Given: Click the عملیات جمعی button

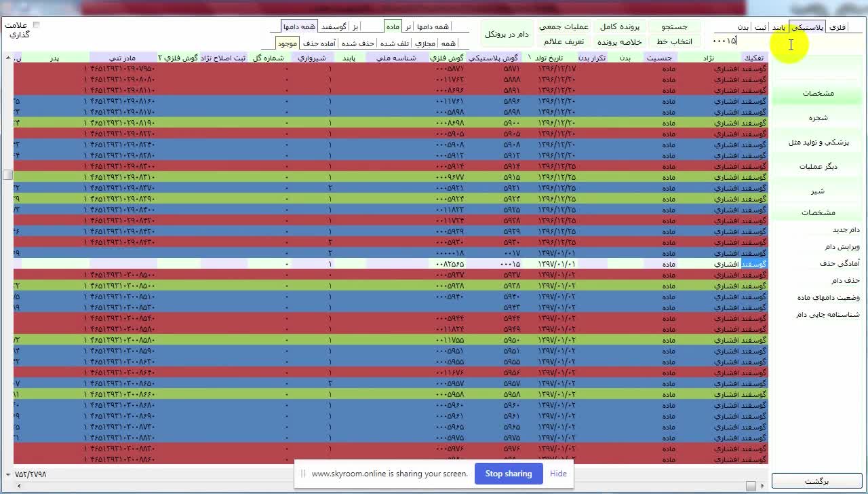Looking at the screenshot, I should [563, 26].
